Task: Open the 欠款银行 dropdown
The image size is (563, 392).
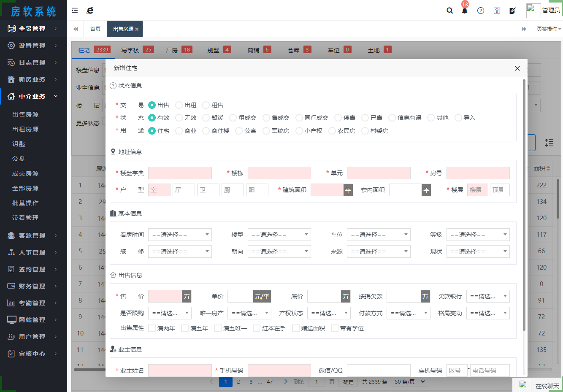Action: [x=488, y=296]
